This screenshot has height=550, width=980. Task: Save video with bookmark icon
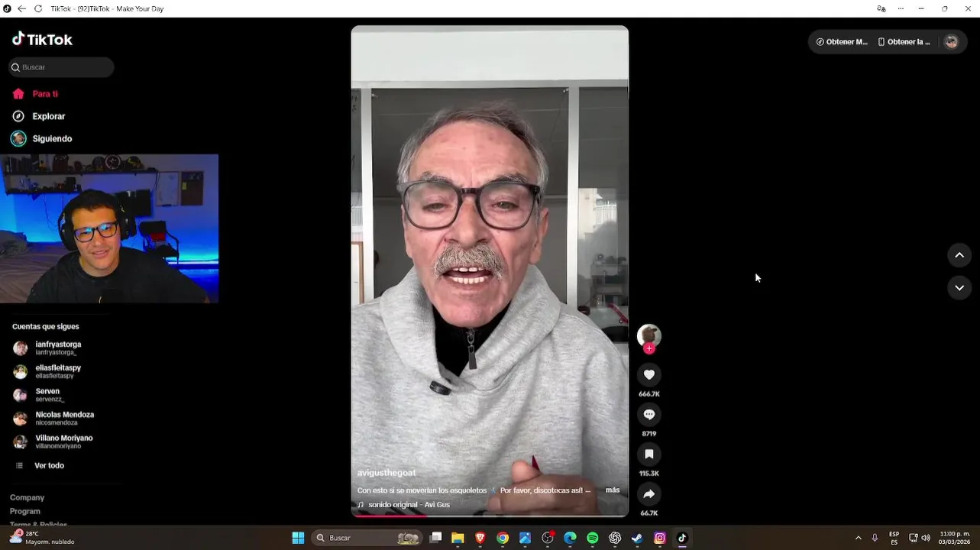[649, 454]
